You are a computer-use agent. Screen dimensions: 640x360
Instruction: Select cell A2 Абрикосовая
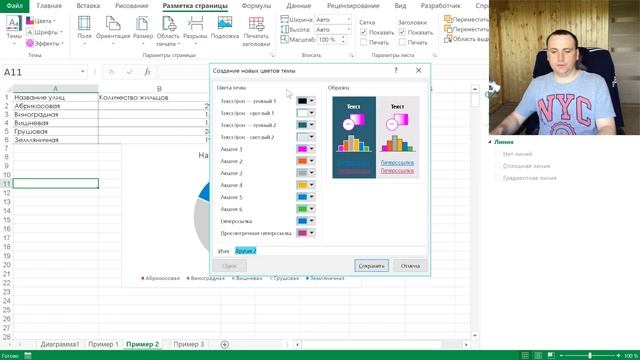56,106
